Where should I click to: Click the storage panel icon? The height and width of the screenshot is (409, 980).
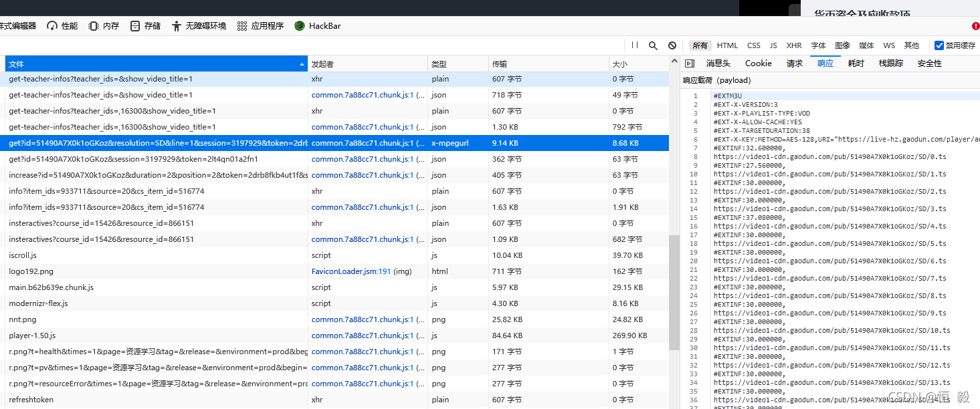tap(135, 26)
